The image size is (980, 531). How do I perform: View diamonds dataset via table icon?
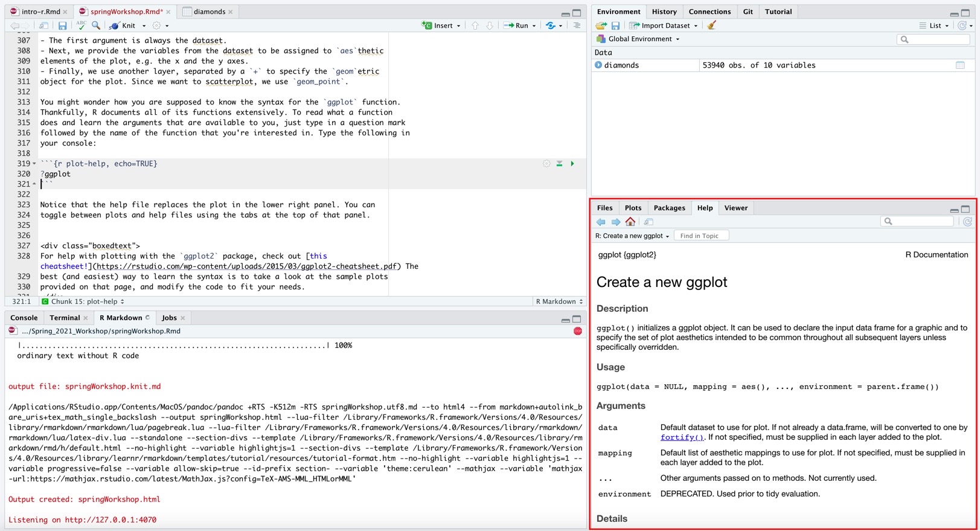click(960, 65)
